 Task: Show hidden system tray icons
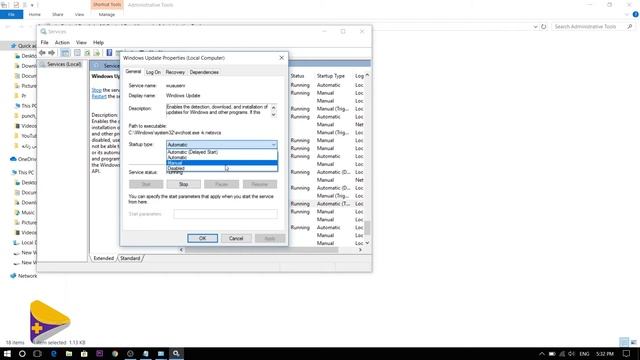click(542, 354)
